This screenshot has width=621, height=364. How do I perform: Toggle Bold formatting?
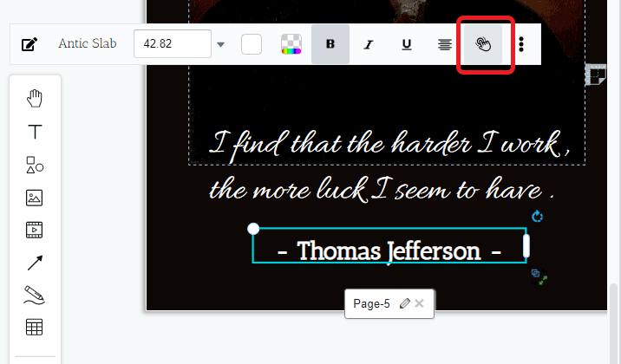[330, 44]
